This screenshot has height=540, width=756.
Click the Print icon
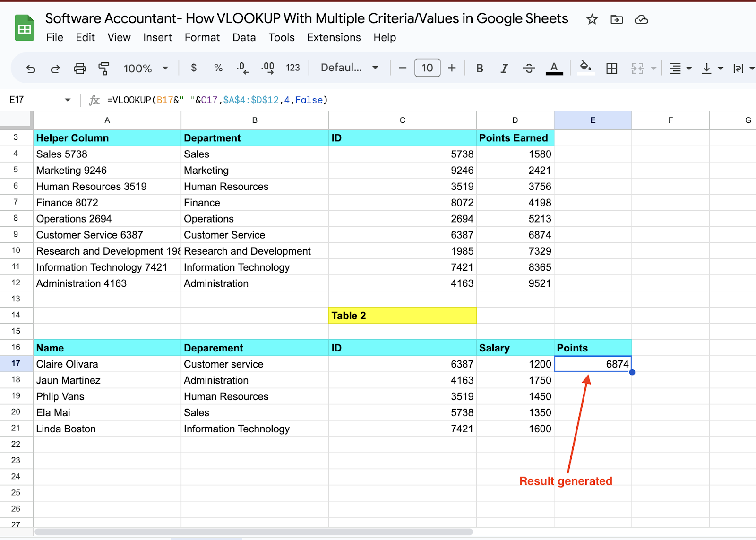[x=80, y=69]
